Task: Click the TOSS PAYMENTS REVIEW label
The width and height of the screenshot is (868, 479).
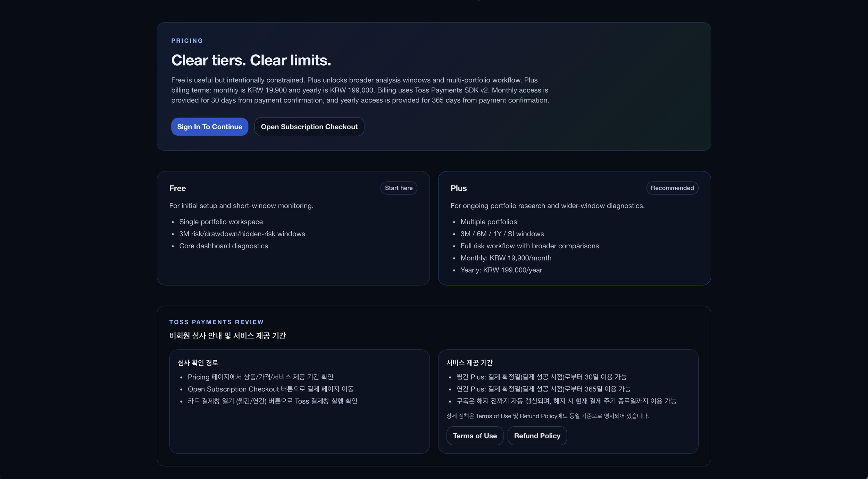Action: coord(216,322)
